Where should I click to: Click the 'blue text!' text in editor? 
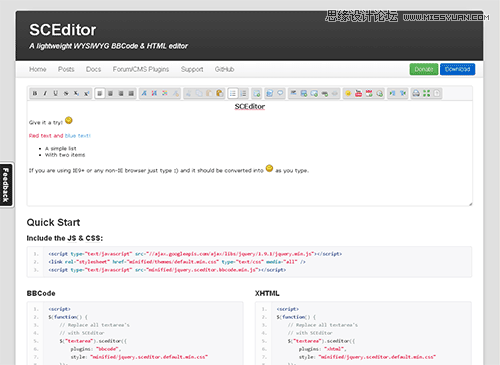(77, 136)
